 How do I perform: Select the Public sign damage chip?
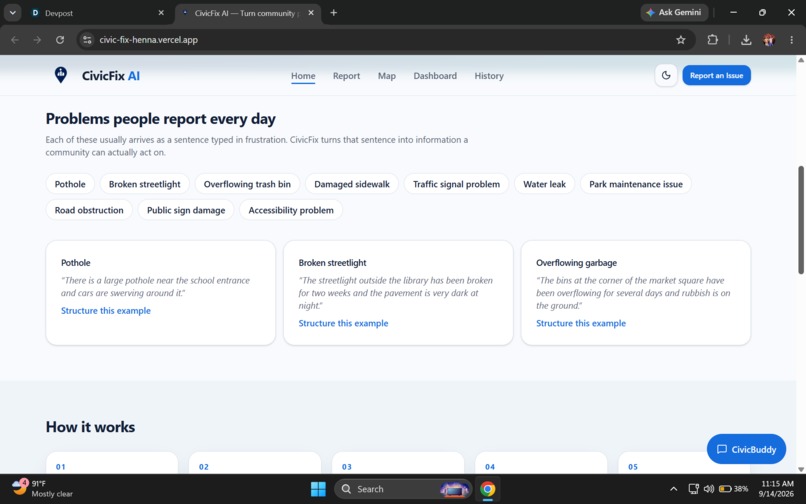point(186,210)
